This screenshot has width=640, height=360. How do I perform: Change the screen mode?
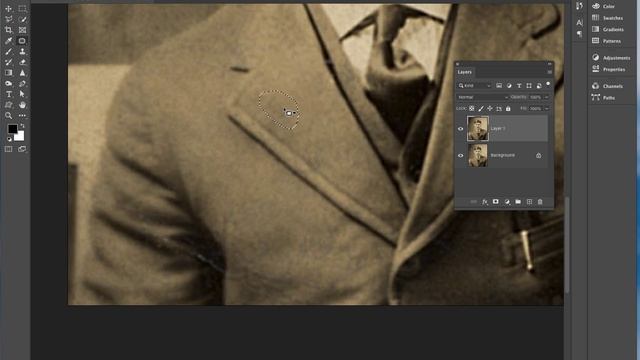(x=22, y=149)
